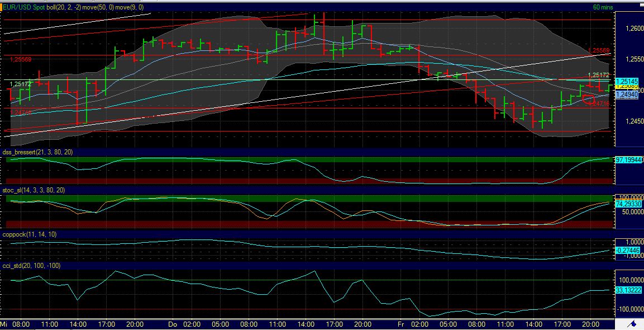Click the 100,0000 cci axis label
The image size is (644, 330).
click(631, 280)
